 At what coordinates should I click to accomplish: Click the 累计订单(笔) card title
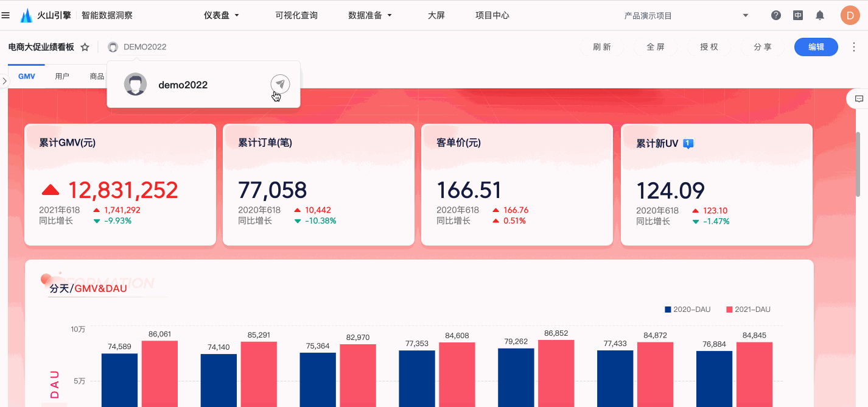click(x=265, y=143)
